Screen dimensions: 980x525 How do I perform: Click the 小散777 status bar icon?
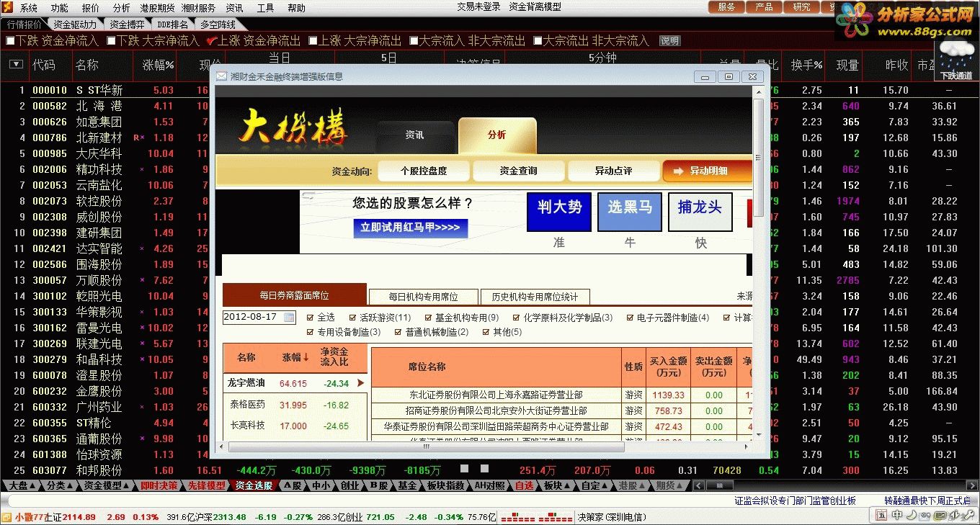pyautogui.click(x=6, y=517)
